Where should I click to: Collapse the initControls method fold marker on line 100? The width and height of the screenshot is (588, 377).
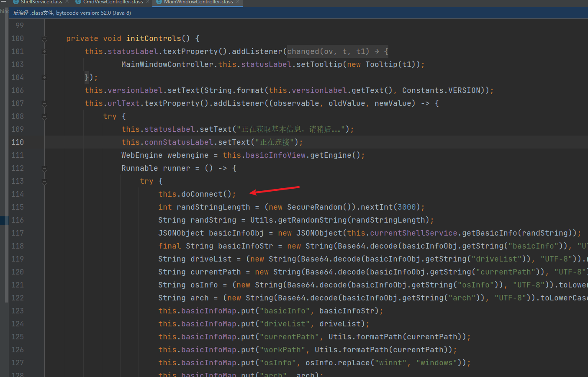pos(44,38)
